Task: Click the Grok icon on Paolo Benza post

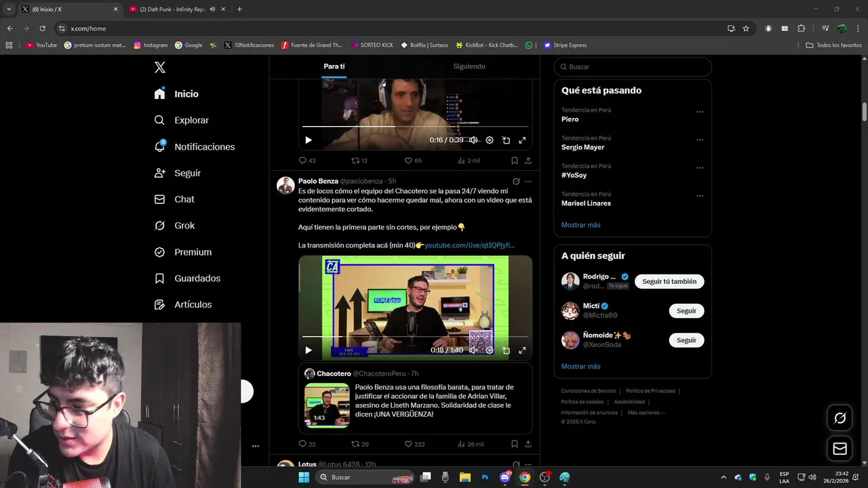Action: pyautogui.click(x=516, y=182)
